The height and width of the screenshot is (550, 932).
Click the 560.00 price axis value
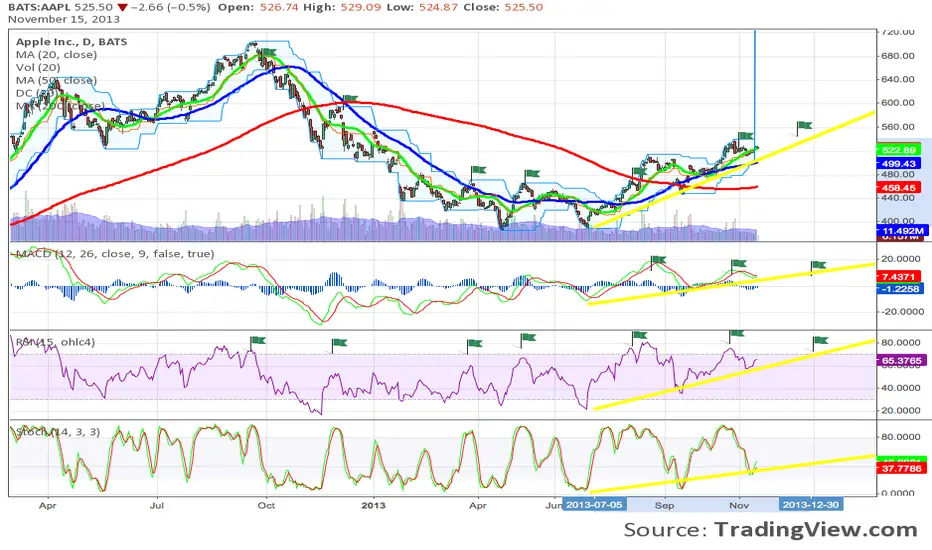899,127
